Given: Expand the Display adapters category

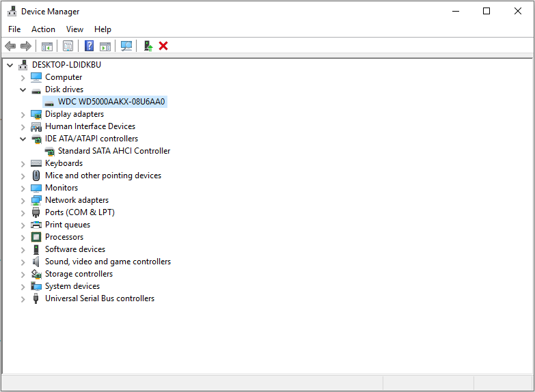Looking at the screenshot, I should pos(23,115).
